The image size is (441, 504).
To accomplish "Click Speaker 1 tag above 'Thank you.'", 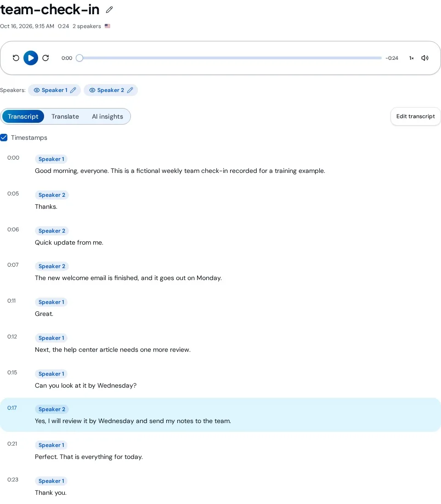I will click(x=51, y=481).
